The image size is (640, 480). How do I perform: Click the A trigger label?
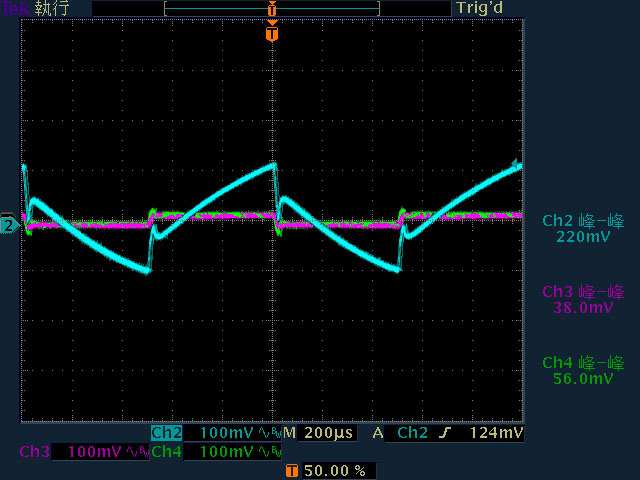[x=378, y=433]
